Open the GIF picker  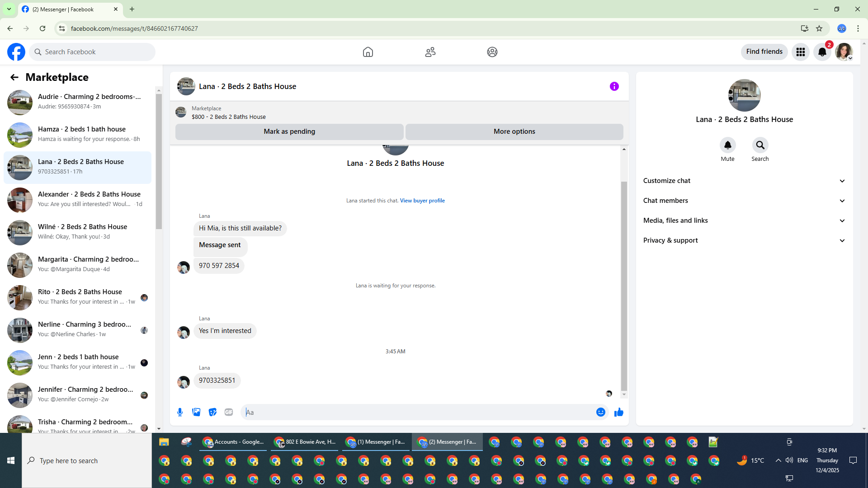(x=229, y=412)
